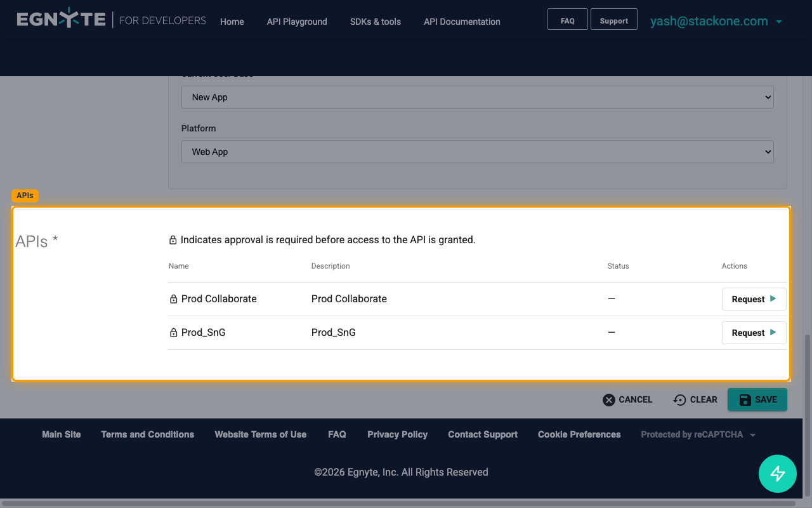Click the Prod_SnG name cell
This screenshot has height=508, width=812.
203,333
